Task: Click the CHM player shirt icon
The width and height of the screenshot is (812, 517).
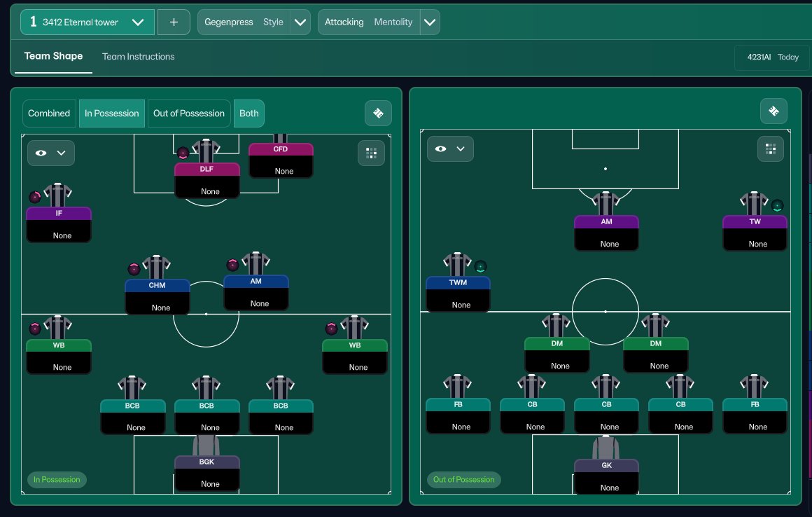Action: 156,268
